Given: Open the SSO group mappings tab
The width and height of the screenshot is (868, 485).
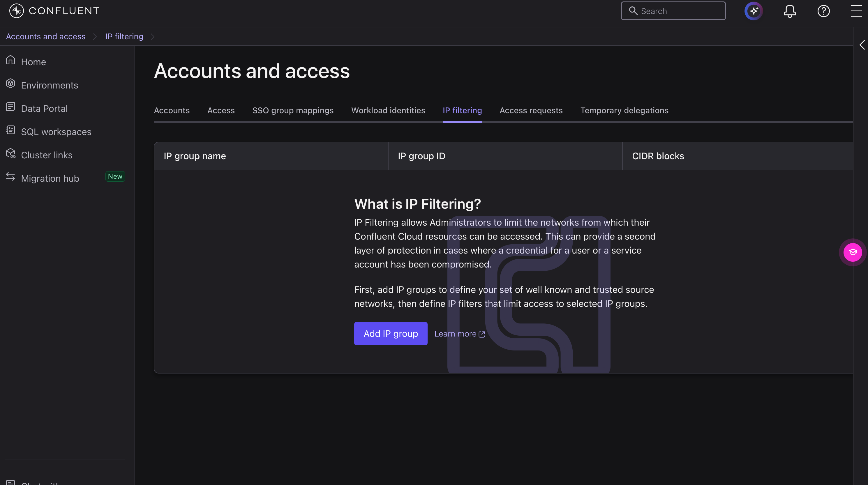Looking at the screenshot, I should pyautogui.click(x=292, y=110).
